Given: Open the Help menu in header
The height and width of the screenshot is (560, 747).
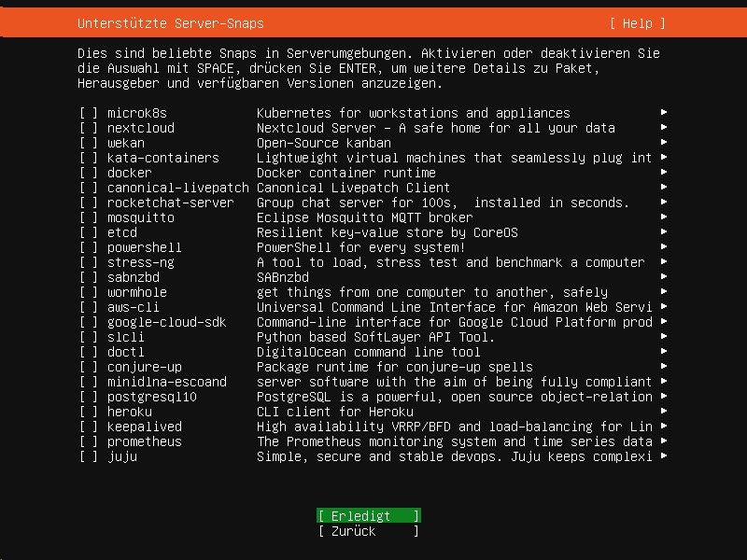Looking at the screenshot, I should (638, 22).
